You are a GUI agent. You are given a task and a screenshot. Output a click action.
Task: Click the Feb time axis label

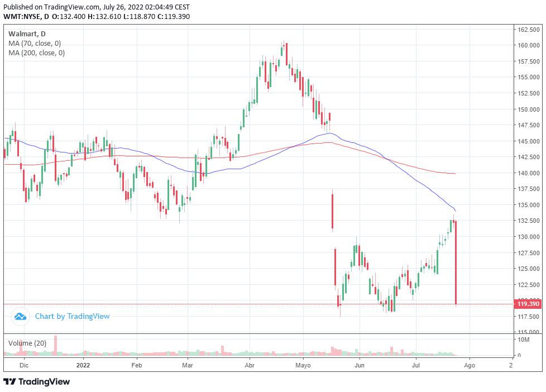136,365
